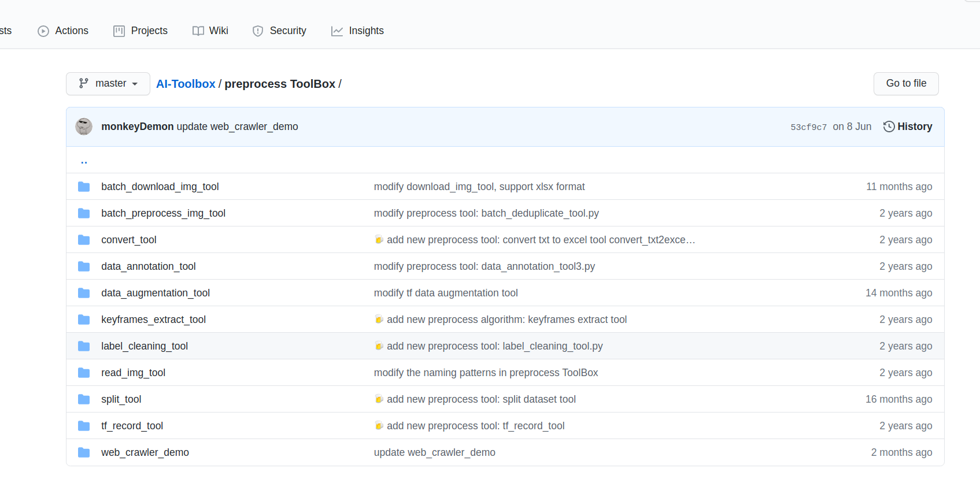980x483 pixels.
Task: Open the Security tab
Action: 279,31
